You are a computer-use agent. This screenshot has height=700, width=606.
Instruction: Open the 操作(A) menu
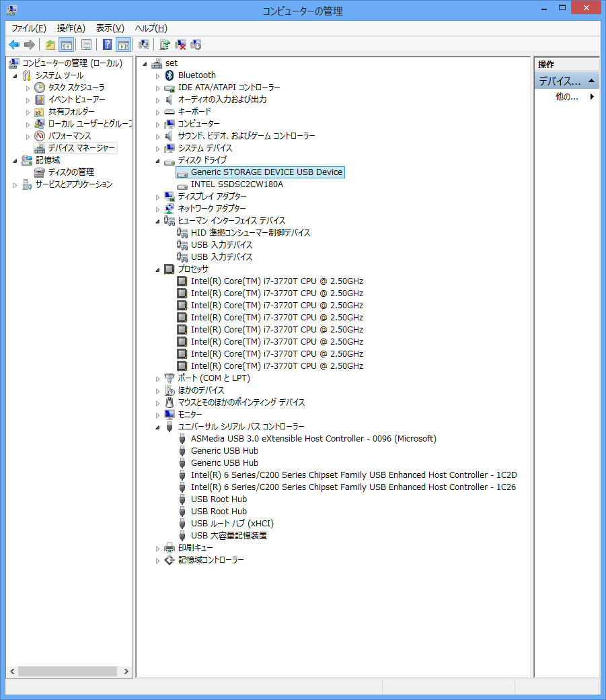tap(71, 28)
